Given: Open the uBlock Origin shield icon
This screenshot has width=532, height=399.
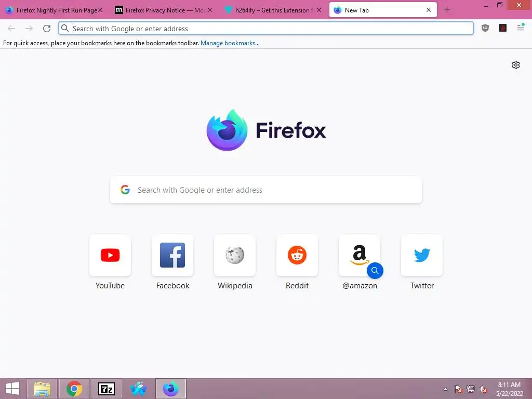Looking at the screenshot, I should point(485,28).
